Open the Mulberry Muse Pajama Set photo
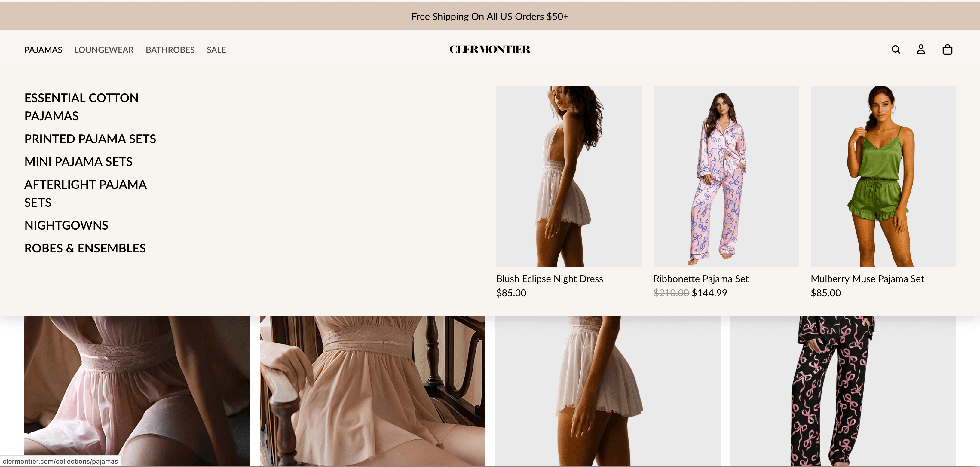 tap(883, 176)
